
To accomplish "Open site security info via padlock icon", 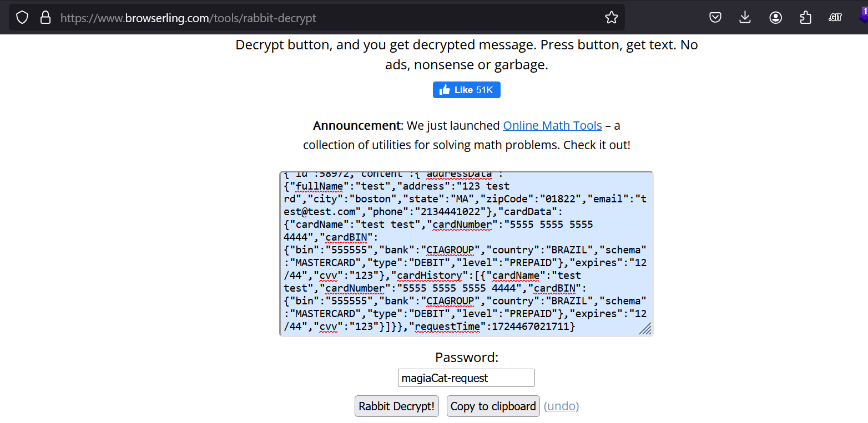I will (x=46, y=18).
